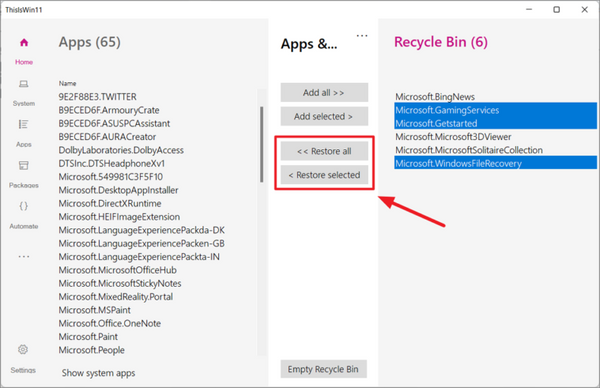
Task: Maximize the ThisIsWin11 window
Action: click(557, 10)
